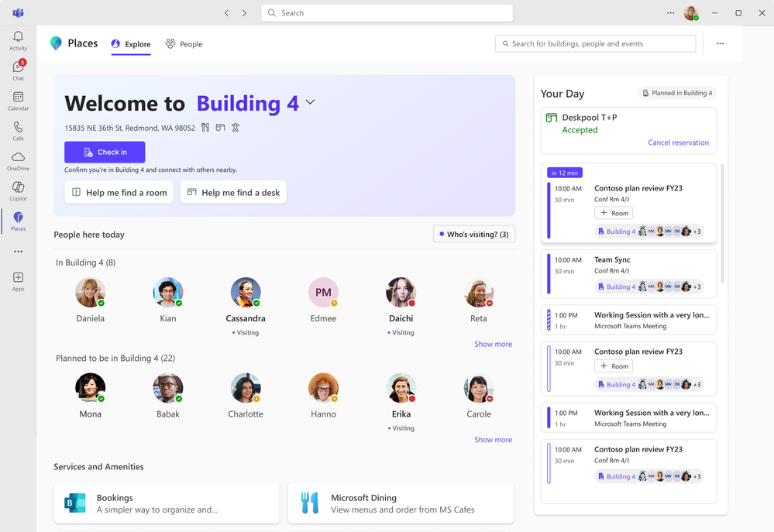Click the desk amenity icon by address
Image resolution: width=774 pixels, height=532 pixels.
pos(220,128)
